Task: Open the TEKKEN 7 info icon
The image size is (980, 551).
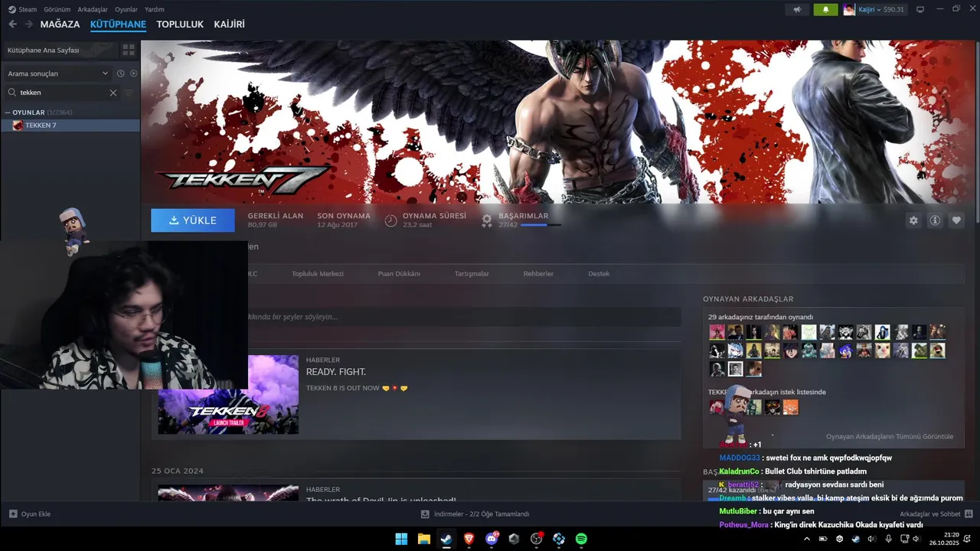Action: pos(935,220)
